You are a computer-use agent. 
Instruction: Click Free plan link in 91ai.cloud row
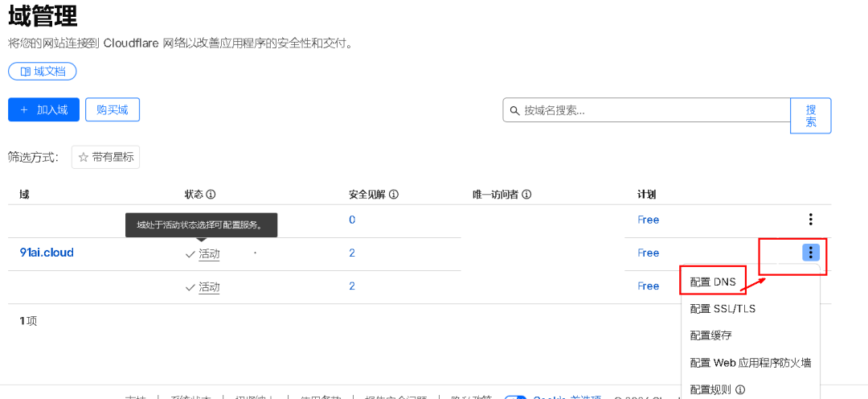click(649, 253)
